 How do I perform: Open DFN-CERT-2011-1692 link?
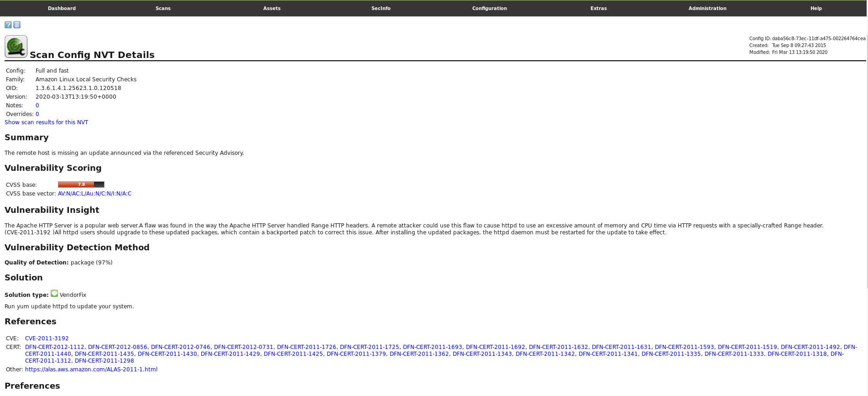click(496, 347)
